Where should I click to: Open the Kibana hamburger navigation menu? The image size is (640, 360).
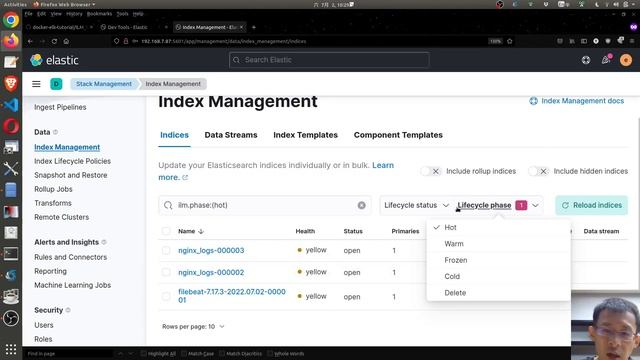point(36,84)
